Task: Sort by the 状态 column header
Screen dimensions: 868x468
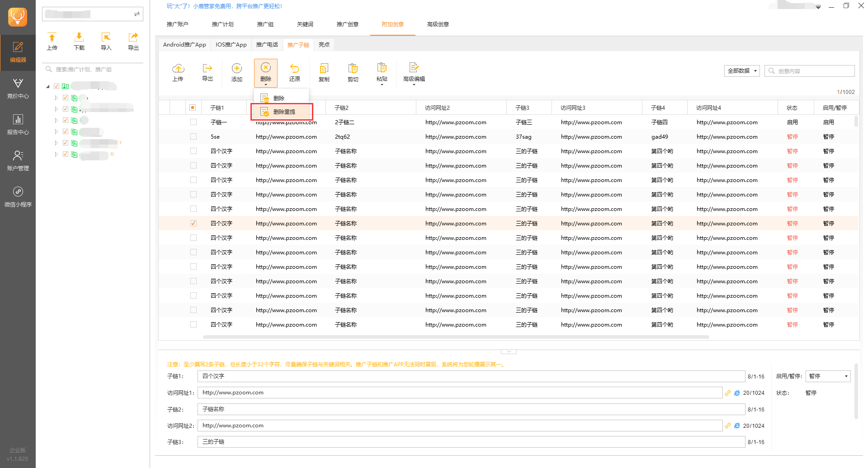Action: [x=792, y=108]
